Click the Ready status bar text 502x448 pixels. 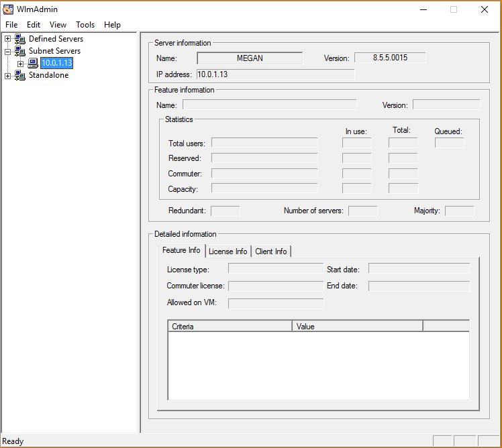point(13,441)
